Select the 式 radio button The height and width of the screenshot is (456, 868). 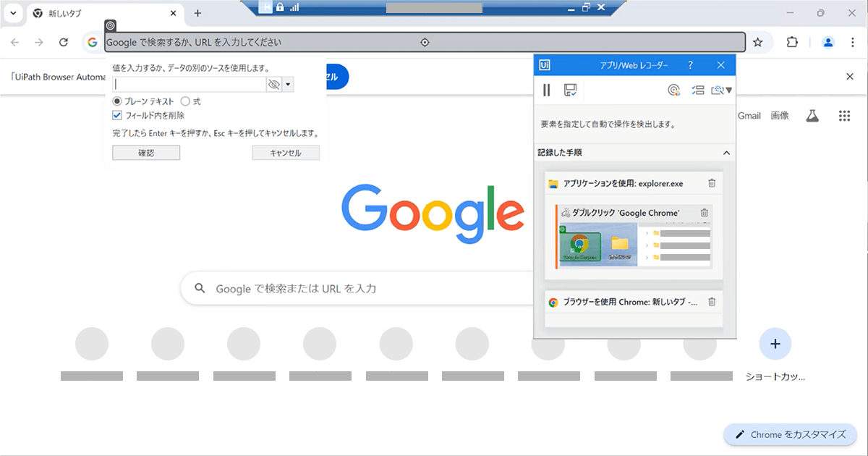[184, 102]
